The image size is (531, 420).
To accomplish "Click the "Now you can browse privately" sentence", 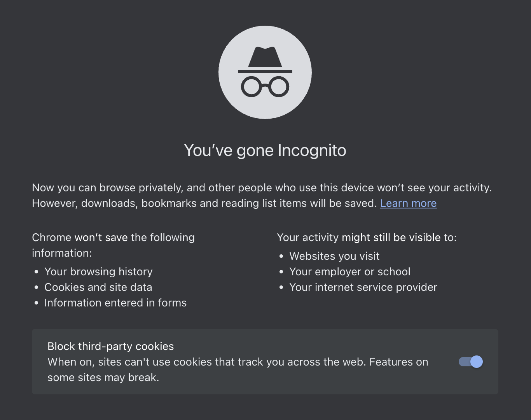I will (x=262, y=187).
